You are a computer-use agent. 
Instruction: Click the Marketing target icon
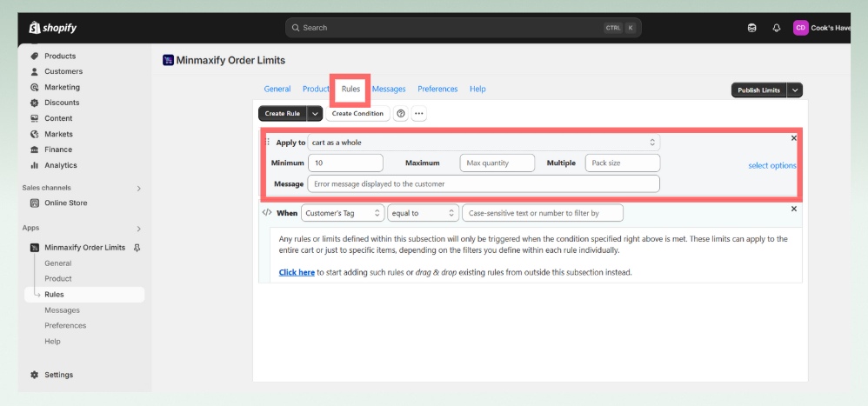click(x=34, y=87)
